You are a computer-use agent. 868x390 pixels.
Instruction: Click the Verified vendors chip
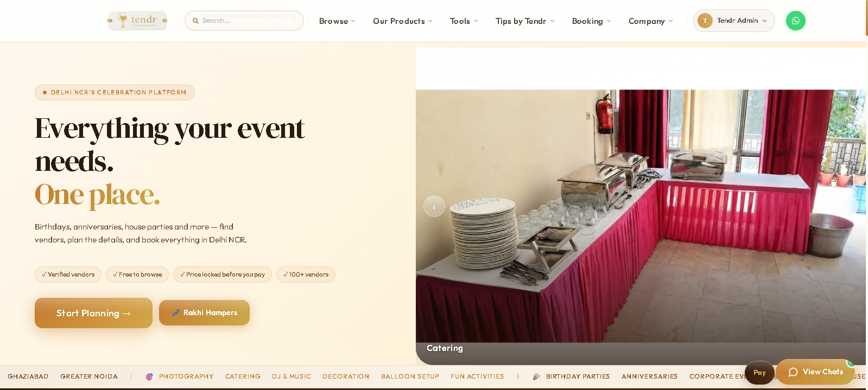pyautogui.click(x=68, y=274)
